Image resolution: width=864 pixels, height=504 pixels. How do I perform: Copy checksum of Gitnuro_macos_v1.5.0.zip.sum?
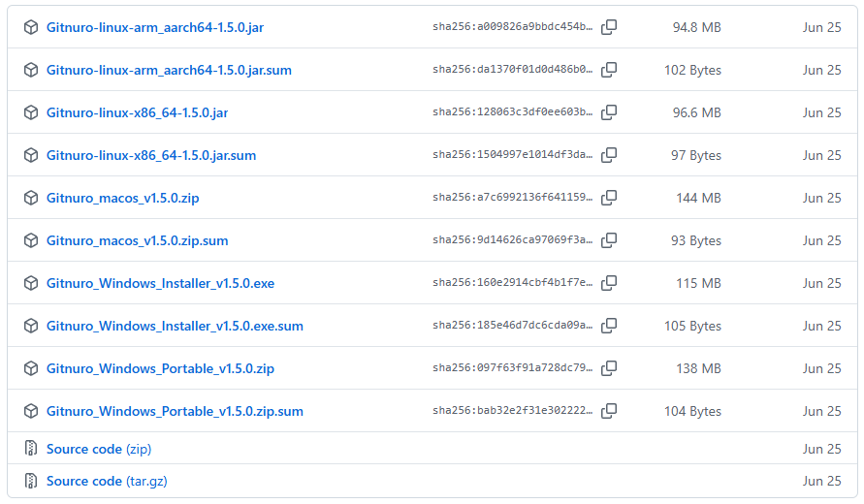tap(609, 240)
